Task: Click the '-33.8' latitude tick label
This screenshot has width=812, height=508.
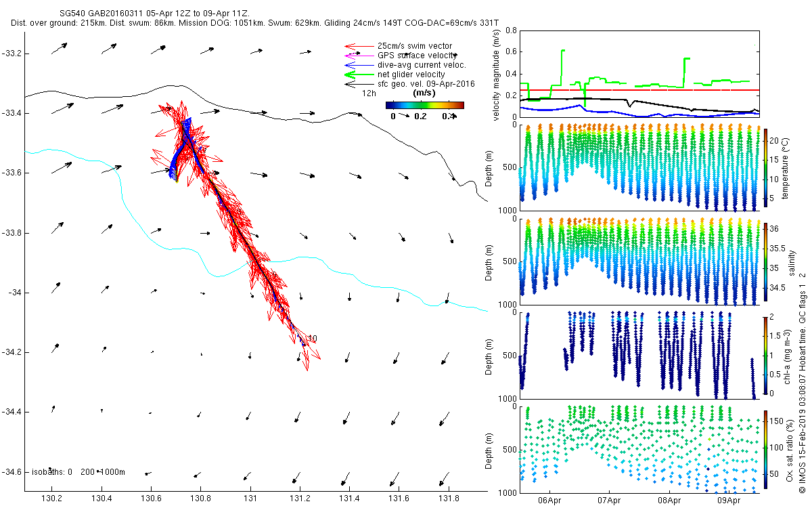Action: (x=12, y=233)
